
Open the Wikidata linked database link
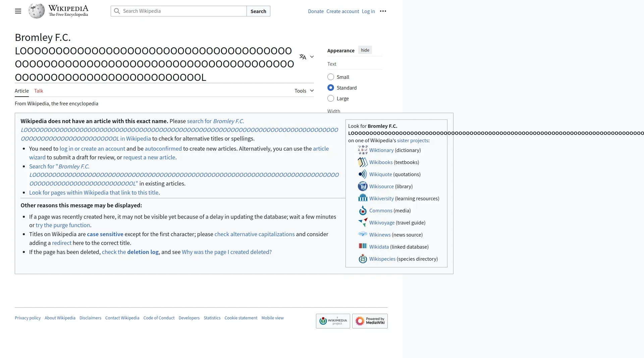pyautogui.click(x=379, y=247)
